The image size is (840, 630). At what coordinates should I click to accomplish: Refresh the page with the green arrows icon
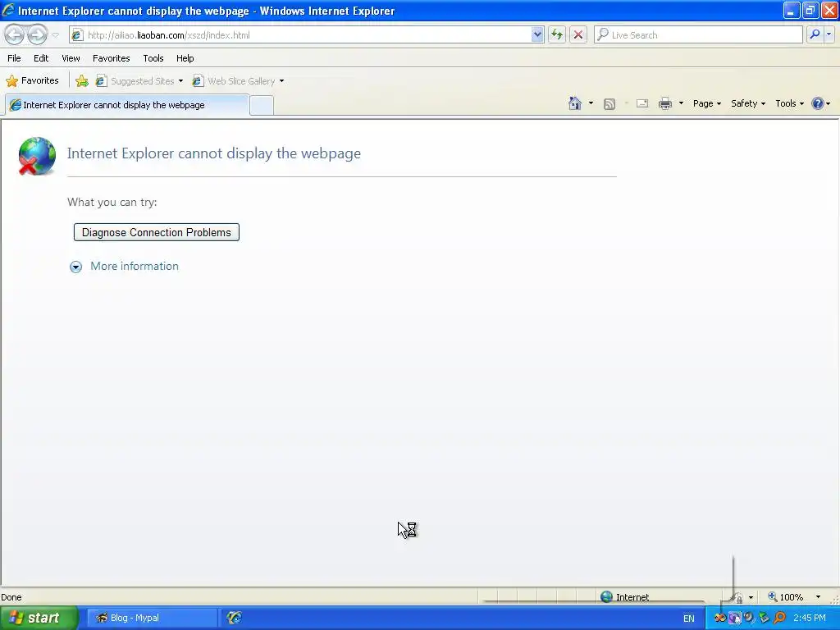557,35
